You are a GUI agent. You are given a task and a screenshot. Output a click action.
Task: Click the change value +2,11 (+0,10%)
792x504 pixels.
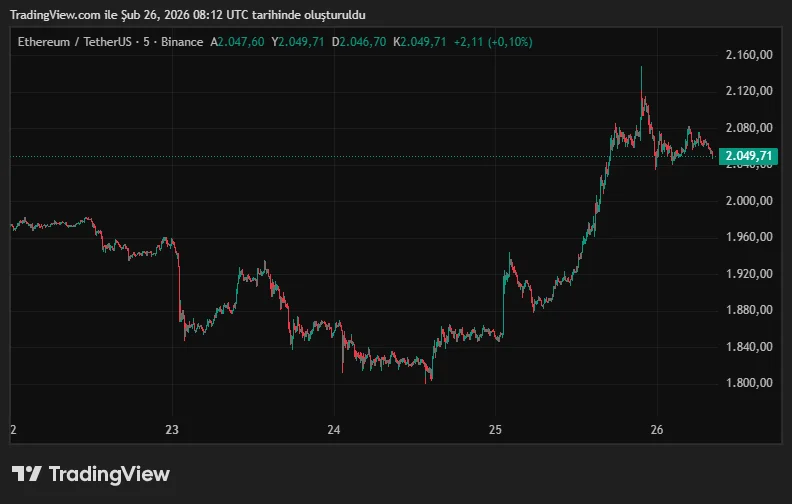click(x=492, y=42)
